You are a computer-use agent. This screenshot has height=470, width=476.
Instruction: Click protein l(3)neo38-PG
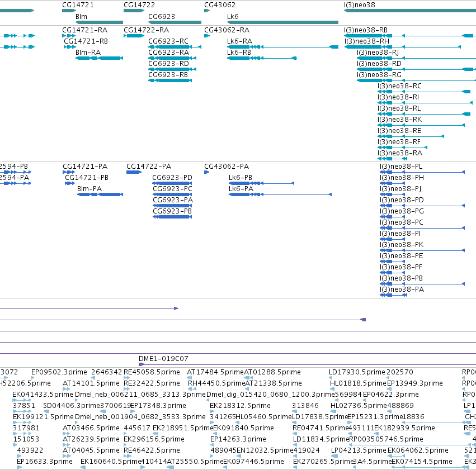(402, 211)
